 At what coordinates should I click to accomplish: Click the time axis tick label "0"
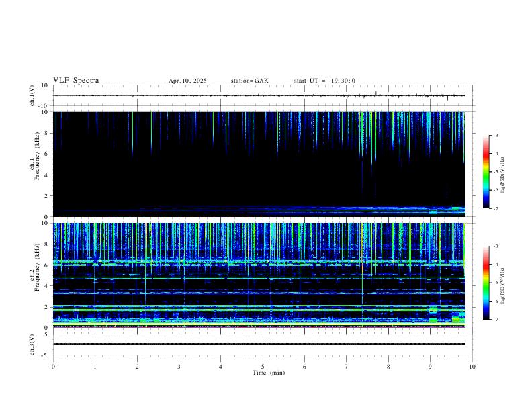53,367
